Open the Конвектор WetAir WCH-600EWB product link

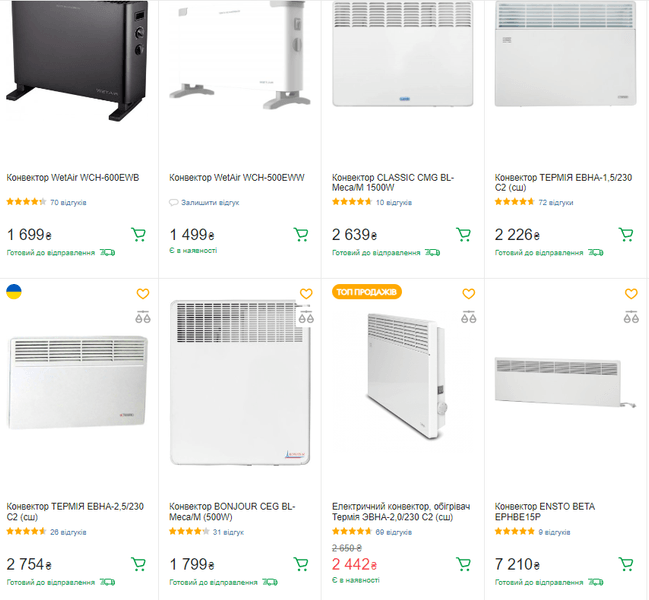73,178
